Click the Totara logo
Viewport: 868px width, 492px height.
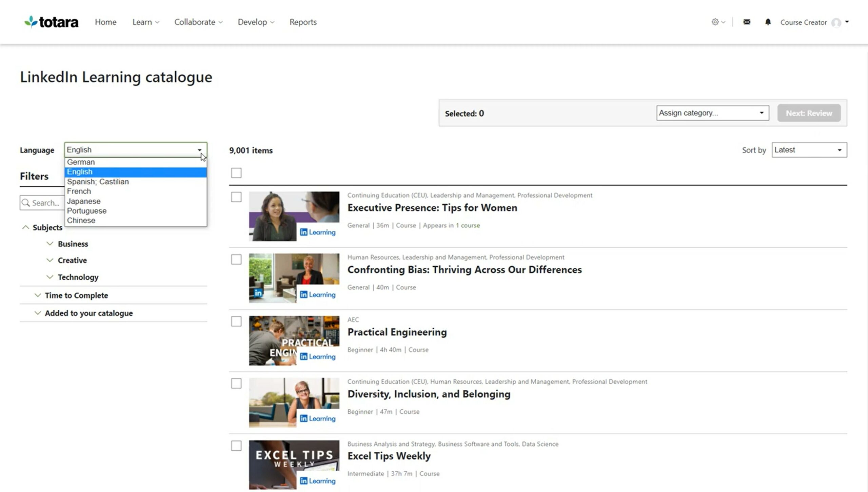point(51,22)
